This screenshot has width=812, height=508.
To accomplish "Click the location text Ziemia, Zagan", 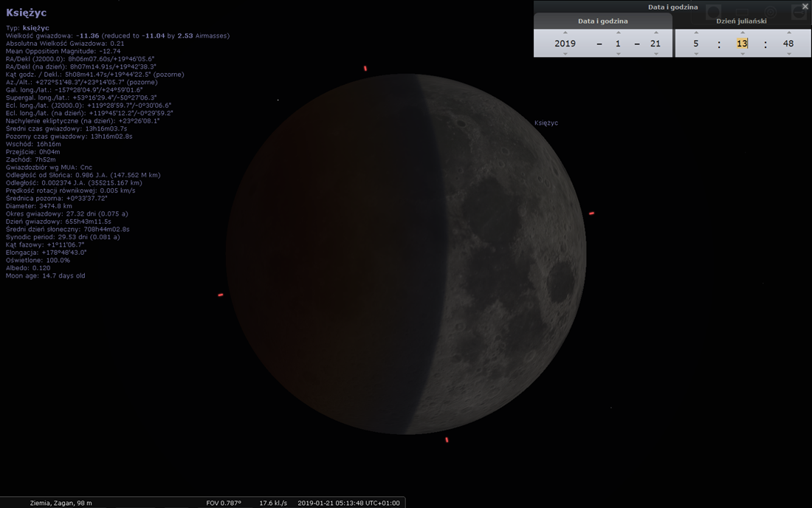I will tap(61, 503).
